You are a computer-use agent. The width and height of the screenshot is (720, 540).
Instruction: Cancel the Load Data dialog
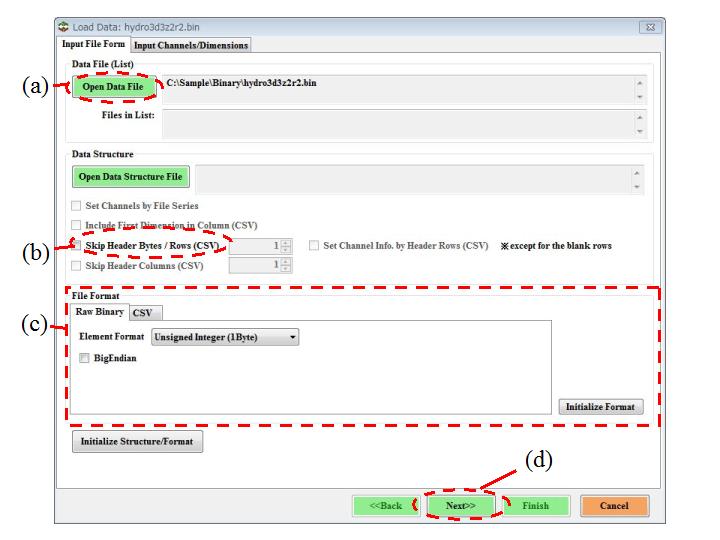[x=613, y=506]
